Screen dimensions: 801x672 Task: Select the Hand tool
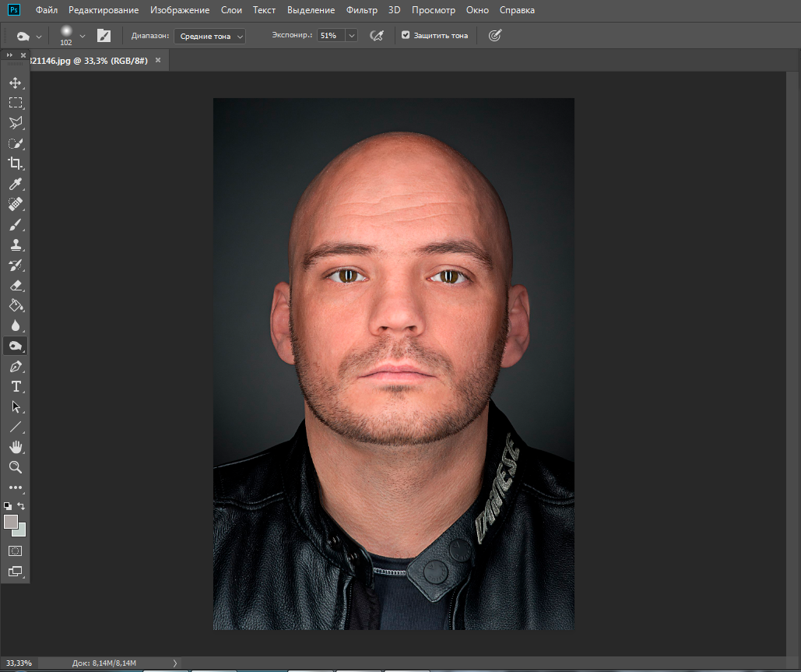(x=16, y=447)
